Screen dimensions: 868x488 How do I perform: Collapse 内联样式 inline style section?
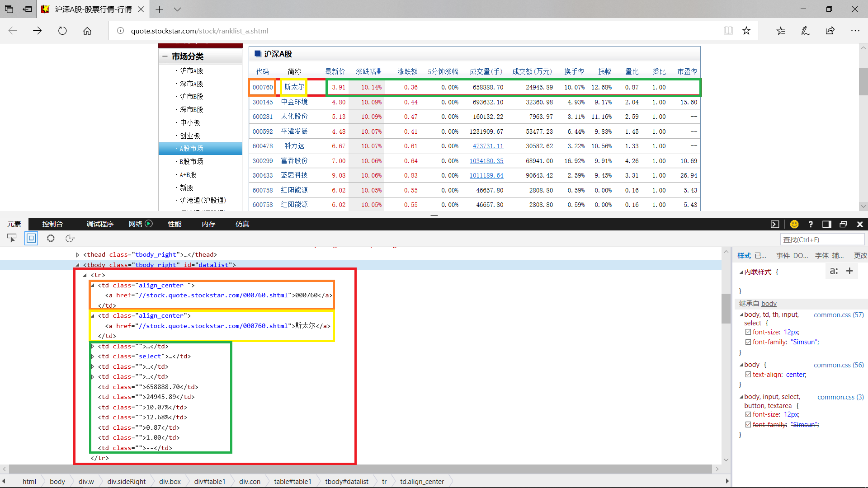click(x=741, y=272)
